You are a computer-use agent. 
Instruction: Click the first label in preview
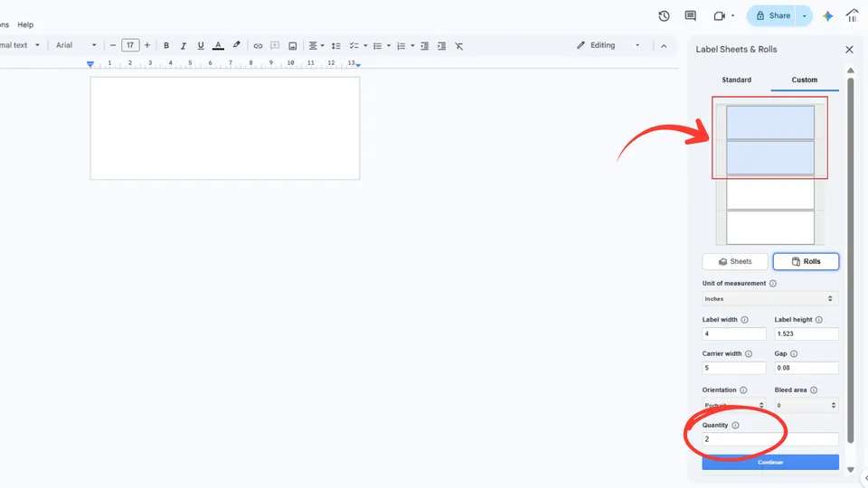pyautogui.click(x=770, y=122)
